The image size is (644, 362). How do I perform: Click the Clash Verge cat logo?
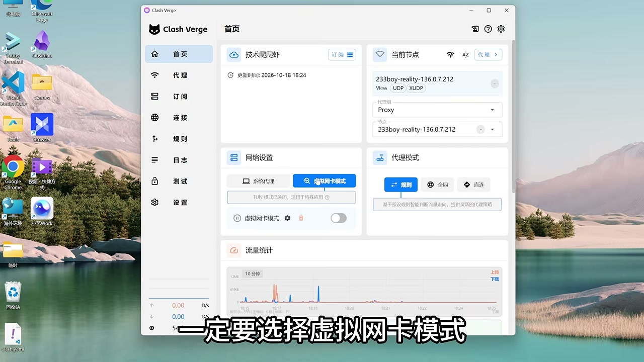[x=154, y=29]
